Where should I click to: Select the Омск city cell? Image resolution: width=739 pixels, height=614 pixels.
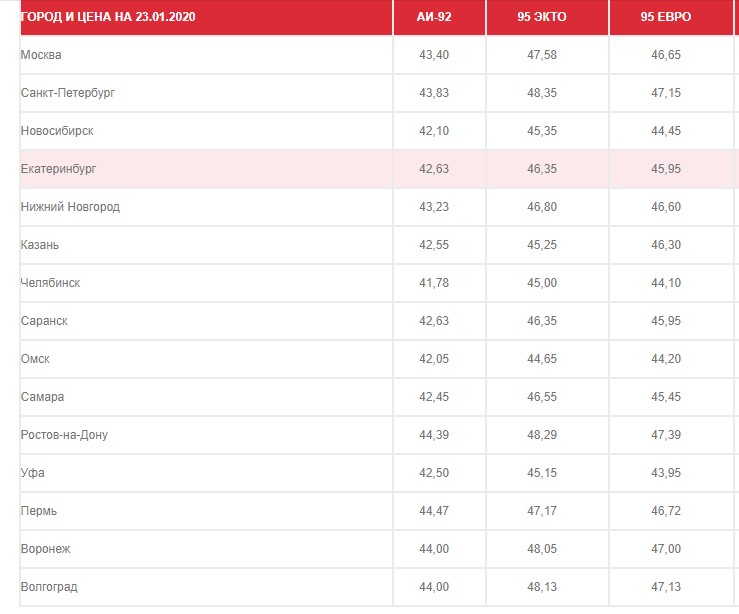206,359
